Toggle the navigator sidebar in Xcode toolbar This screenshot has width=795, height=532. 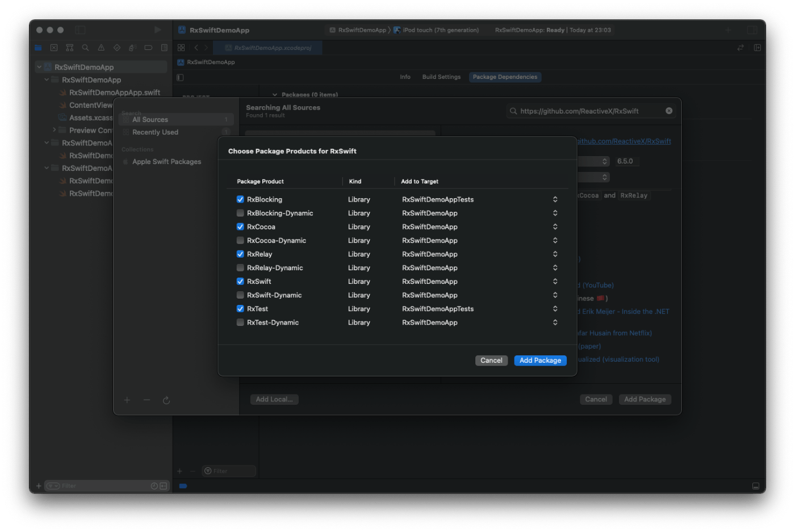coord(80,30)
